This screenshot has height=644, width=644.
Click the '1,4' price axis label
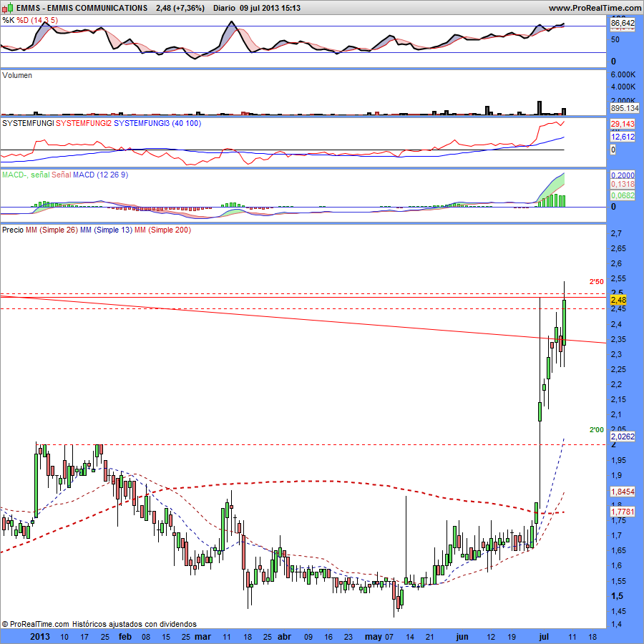point(616,624)
